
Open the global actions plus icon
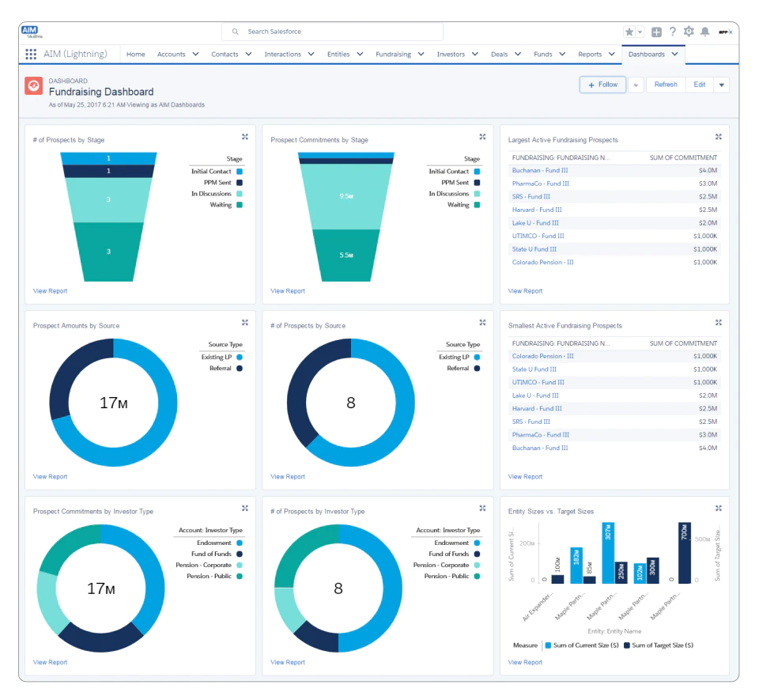(656, 32)
